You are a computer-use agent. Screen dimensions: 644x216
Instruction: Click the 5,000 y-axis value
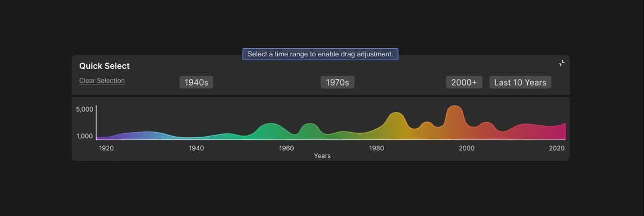85,109
